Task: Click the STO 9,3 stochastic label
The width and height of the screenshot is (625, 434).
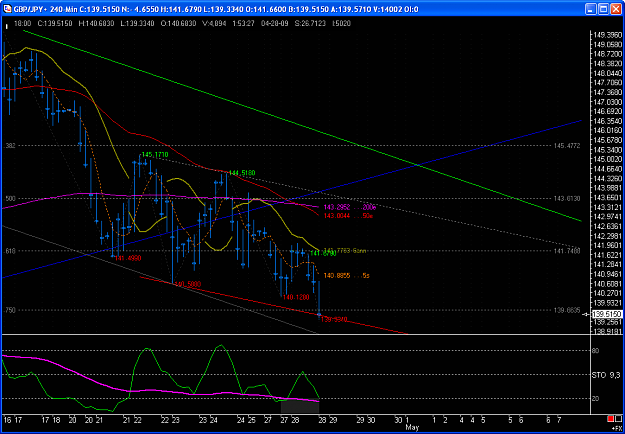Action: 606,375
